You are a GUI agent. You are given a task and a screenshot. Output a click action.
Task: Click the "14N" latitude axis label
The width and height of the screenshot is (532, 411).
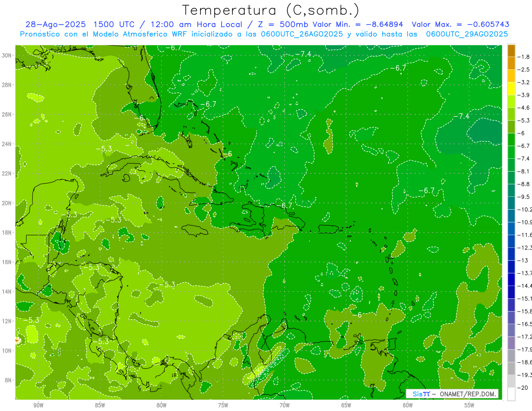7,291
